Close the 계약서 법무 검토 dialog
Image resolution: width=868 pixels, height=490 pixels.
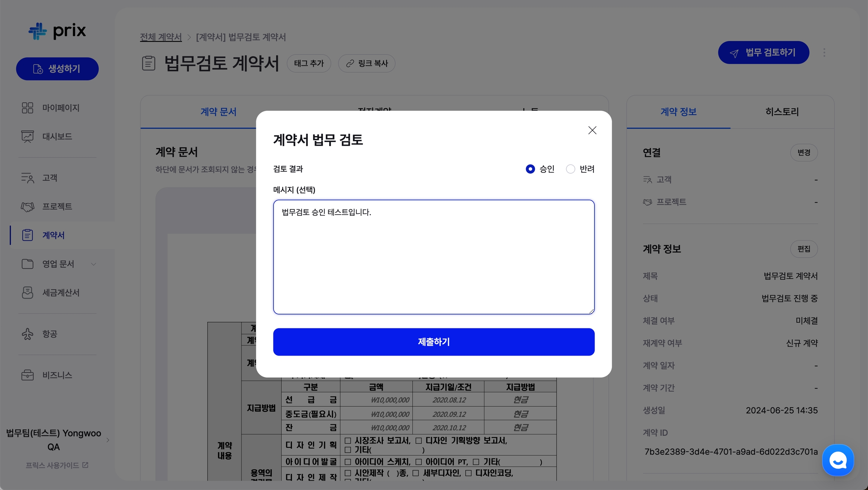click(592, 130)
